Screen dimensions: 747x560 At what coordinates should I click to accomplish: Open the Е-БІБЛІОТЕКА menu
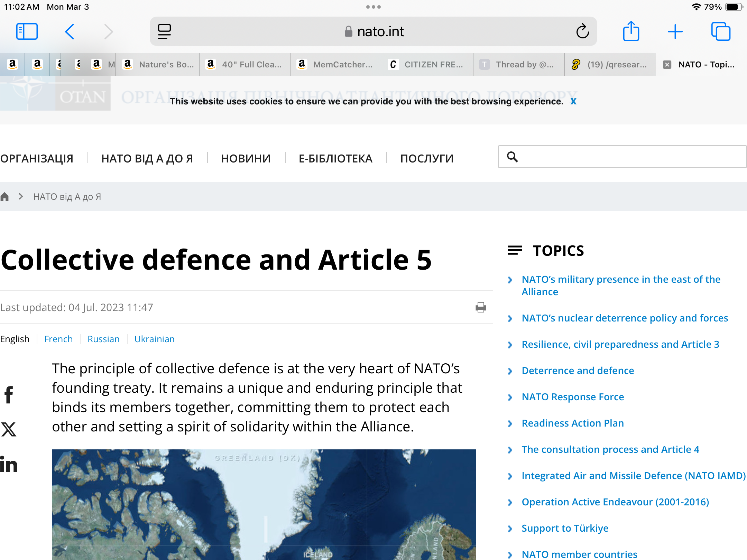pyautogui.click(x=335, y=158)
